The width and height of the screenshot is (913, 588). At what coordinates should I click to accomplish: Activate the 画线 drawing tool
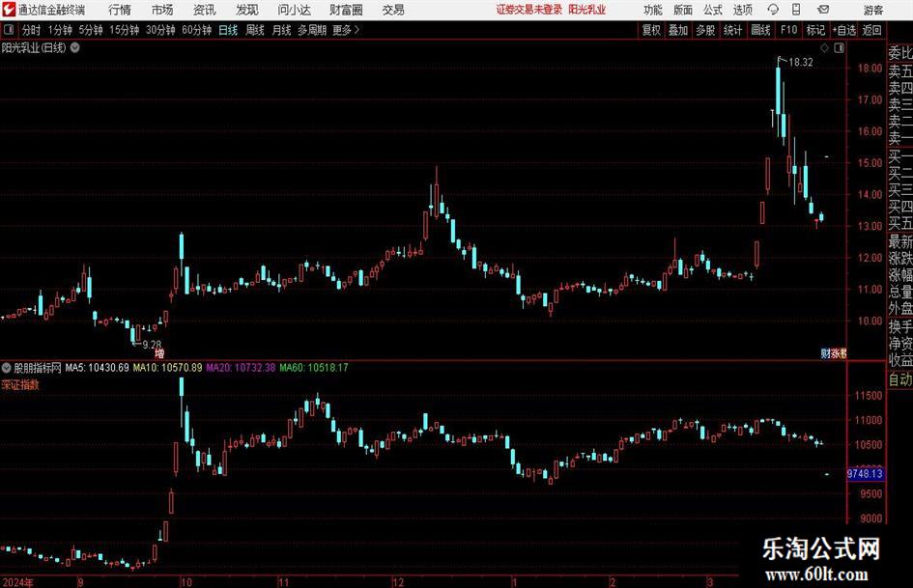(760, 30)
